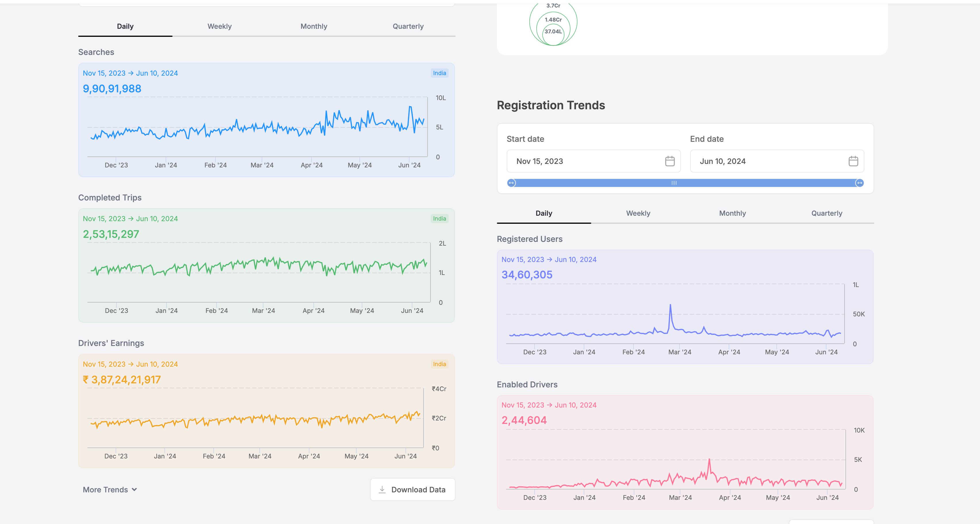
Task: Open Quarterly tab under Registration Trends
Action: (827, 213)
